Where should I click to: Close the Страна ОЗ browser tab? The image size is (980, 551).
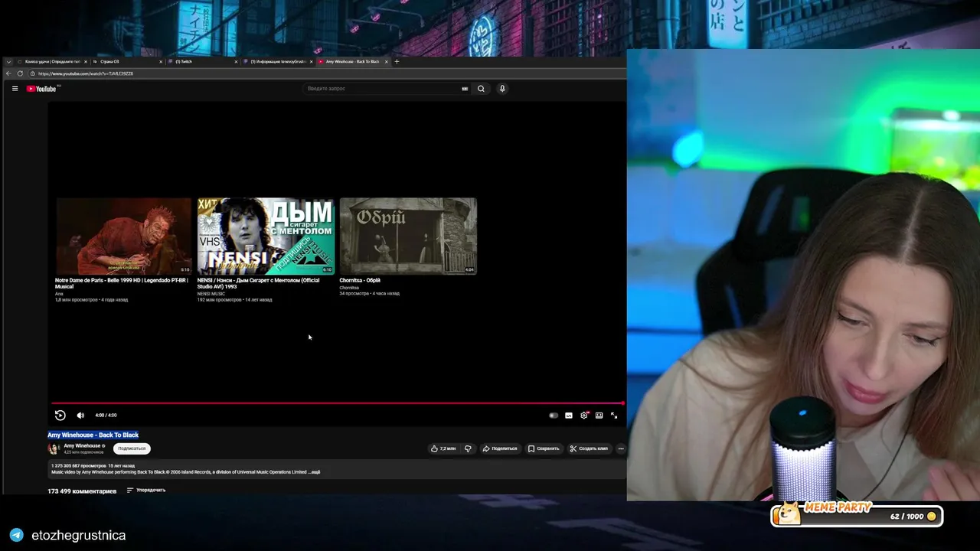pyautogui.click(x=162, y=61)
